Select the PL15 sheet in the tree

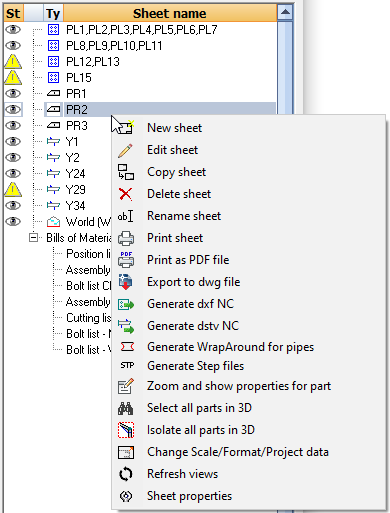coord(79,78)
